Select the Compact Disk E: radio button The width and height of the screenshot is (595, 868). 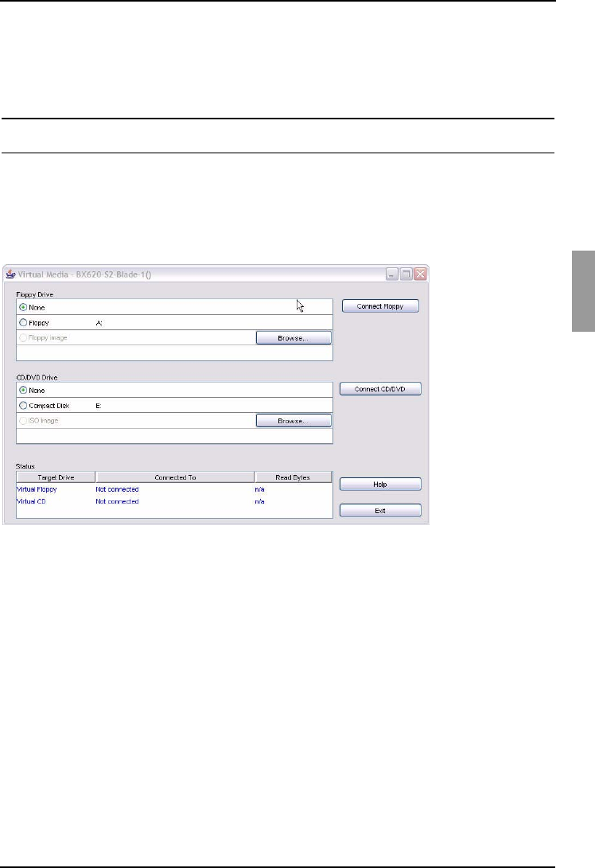(23, 406)
